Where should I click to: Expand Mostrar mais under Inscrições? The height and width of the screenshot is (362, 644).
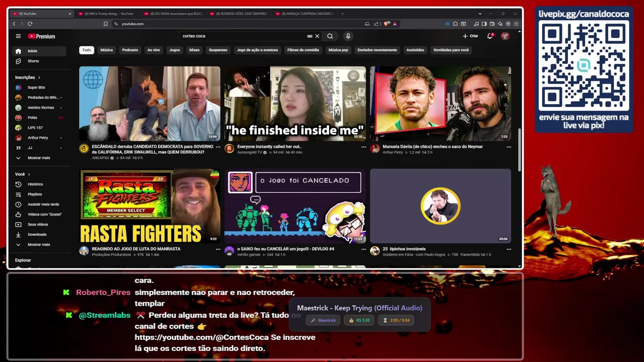(39, 158)
